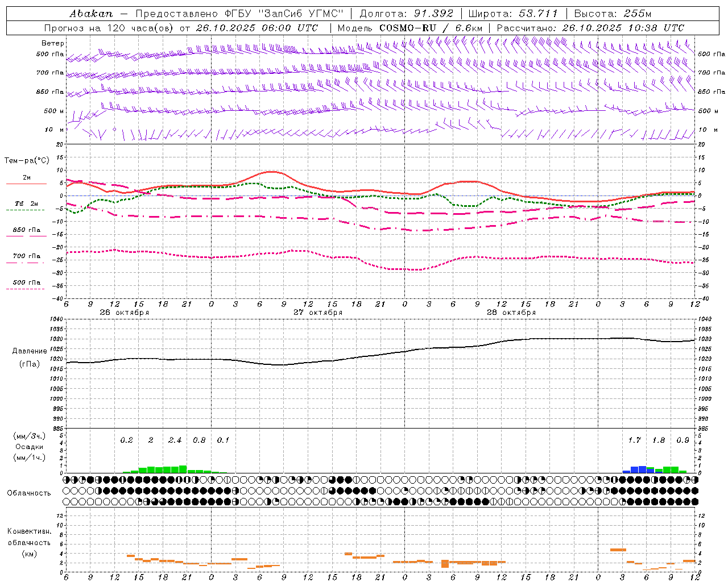The image size is (728, 582).
Task: Click the Abakan station title
Action: (92, 14)
